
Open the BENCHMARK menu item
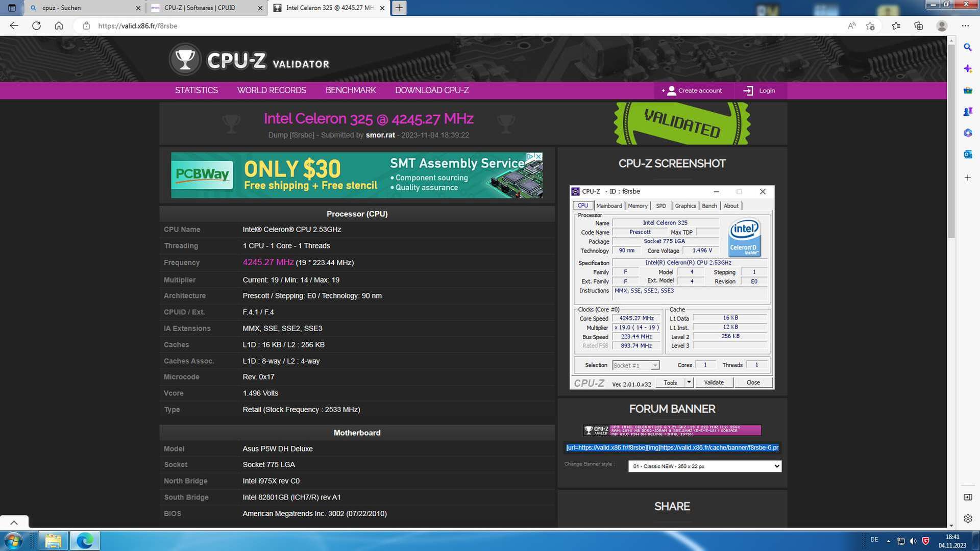tap(351, 90)
